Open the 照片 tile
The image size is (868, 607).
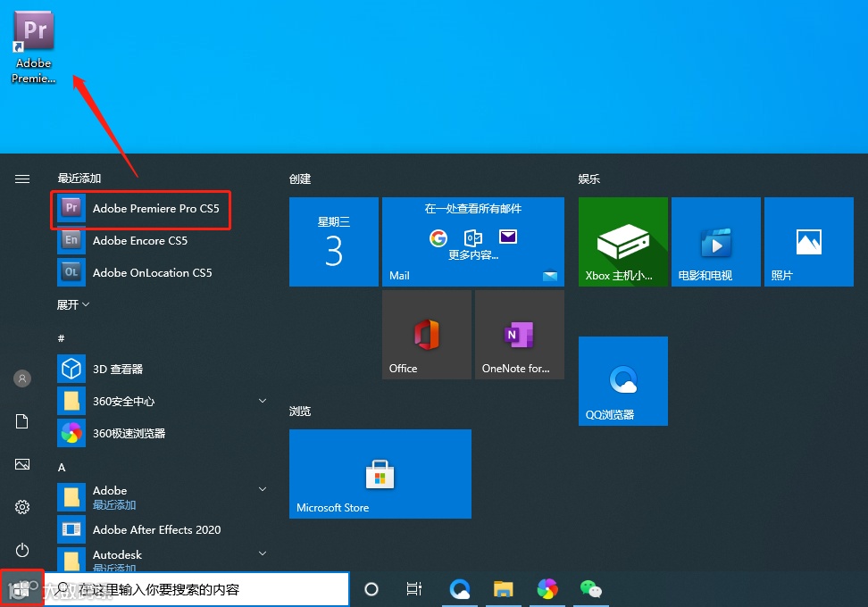(809, 242)
